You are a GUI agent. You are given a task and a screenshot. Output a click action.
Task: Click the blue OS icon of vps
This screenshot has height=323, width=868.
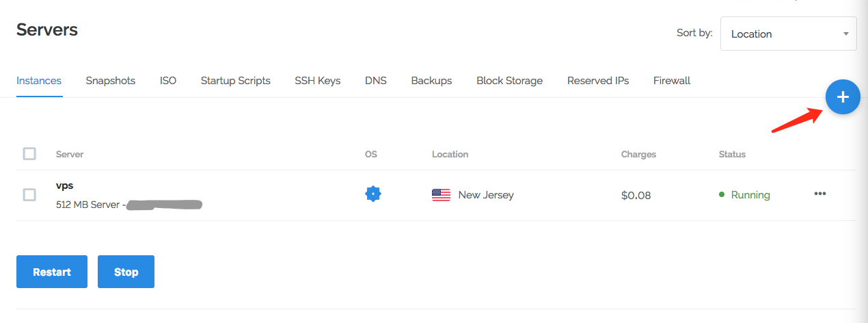tap(372, 194)
